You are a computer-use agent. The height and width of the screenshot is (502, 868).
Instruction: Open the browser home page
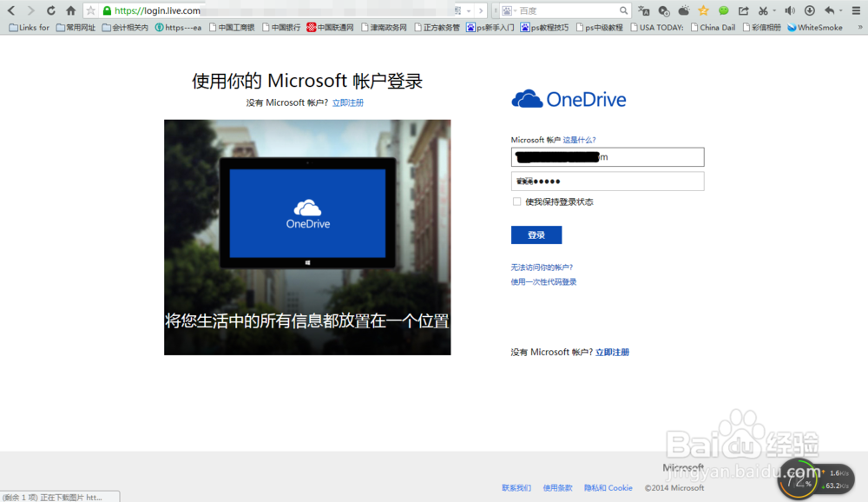(x=71, y=10)
